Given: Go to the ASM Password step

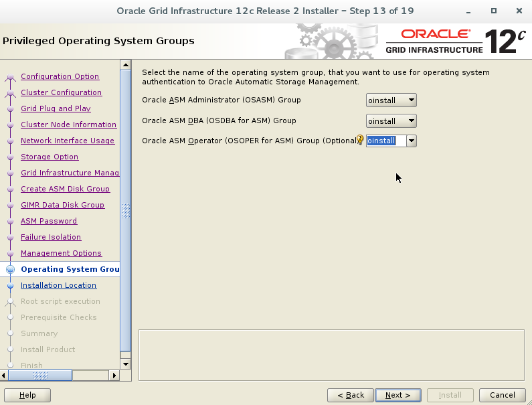Looking at the screenshot, I should (49, 221).
